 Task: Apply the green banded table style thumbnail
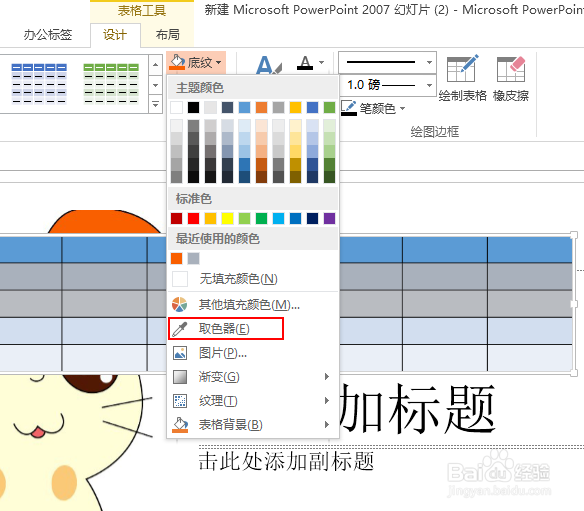tap(111, 83)
